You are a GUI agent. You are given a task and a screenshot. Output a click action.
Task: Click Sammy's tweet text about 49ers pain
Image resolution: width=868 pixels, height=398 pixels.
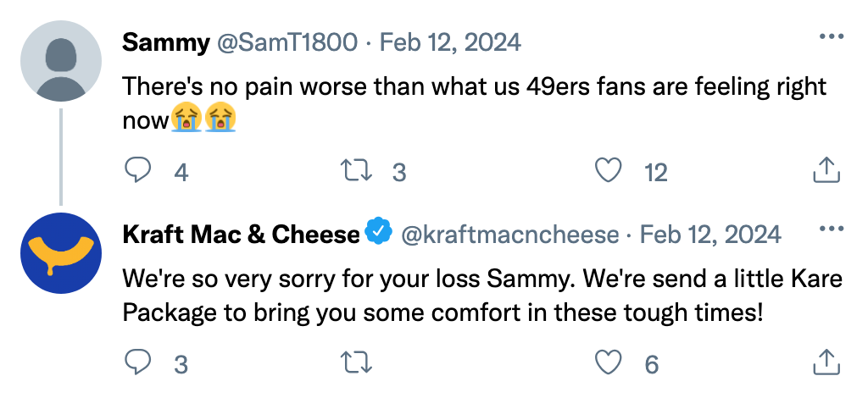point(474,87)
